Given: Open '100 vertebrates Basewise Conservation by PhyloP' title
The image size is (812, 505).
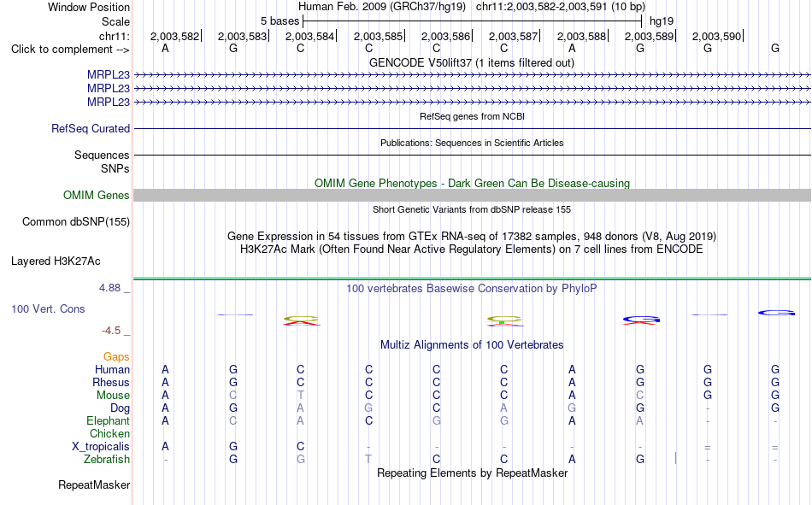Looking at the screenshot, I should tap(472, 289).
